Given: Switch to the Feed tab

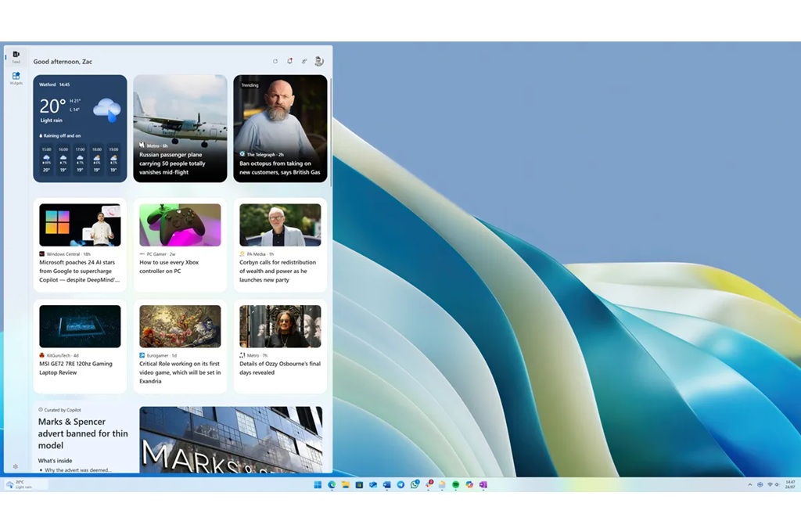Looking at the screenshot, I should (16, 57).
